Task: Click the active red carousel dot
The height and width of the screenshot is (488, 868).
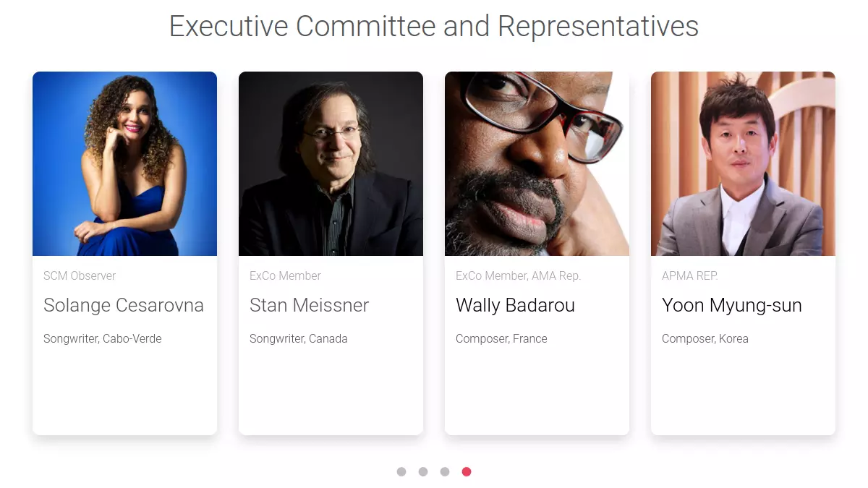Action: pyautogui.click(x=467, y=472)
